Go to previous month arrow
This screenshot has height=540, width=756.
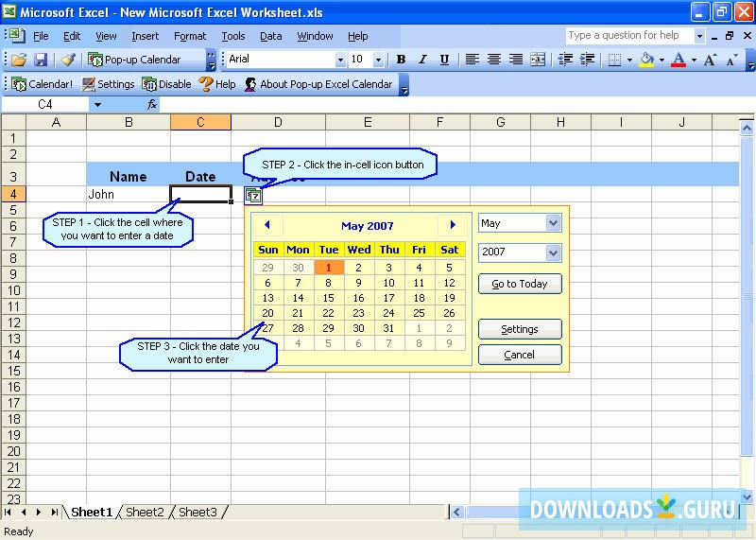(x=267, y=225)
